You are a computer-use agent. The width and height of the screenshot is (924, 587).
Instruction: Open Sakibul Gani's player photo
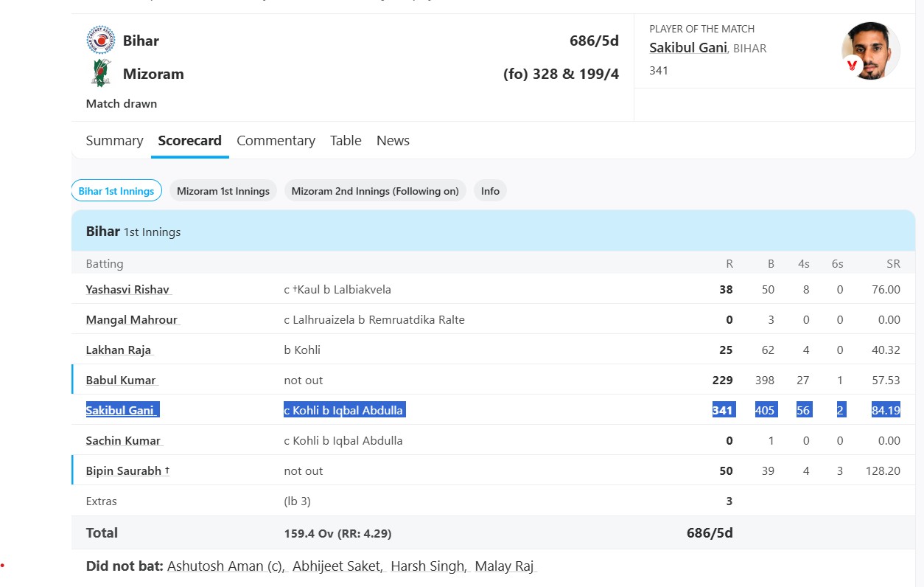871,50
